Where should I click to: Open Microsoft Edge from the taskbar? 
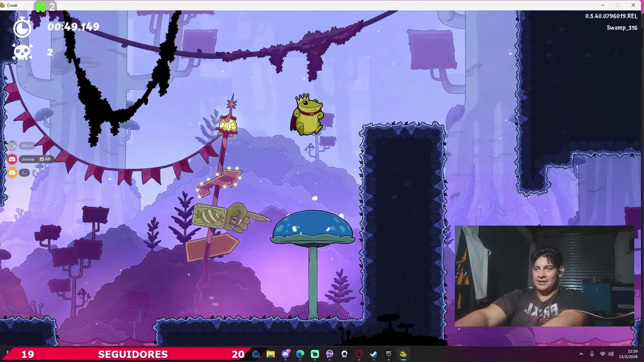[300, 354]
